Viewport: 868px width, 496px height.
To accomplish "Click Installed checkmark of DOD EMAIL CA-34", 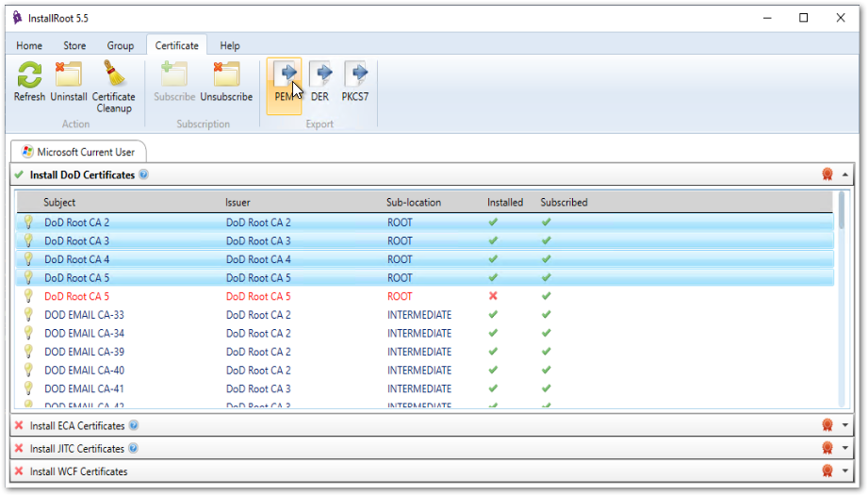I will [493, 333].
